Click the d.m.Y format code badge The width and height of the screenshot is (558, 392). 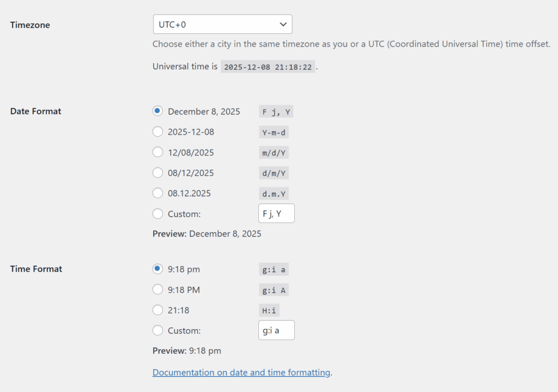click(274, 193)
